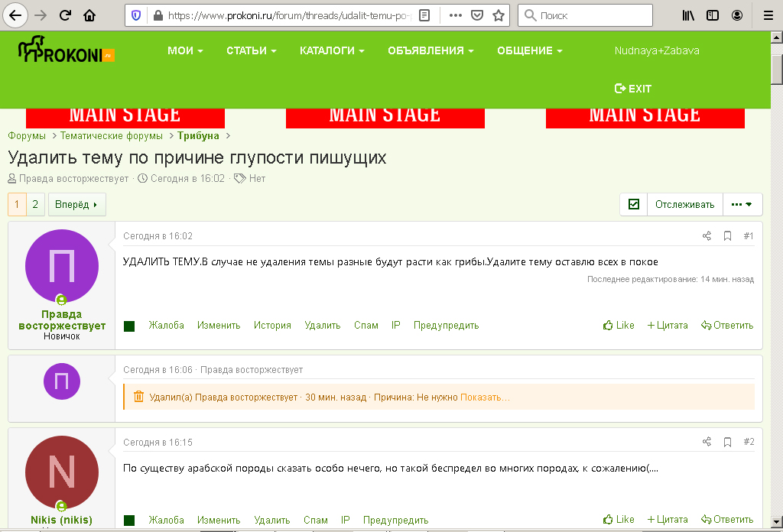Open the share options for post #1
The height and width of the screenshot is (532, 783).
(x=707, y=236)
